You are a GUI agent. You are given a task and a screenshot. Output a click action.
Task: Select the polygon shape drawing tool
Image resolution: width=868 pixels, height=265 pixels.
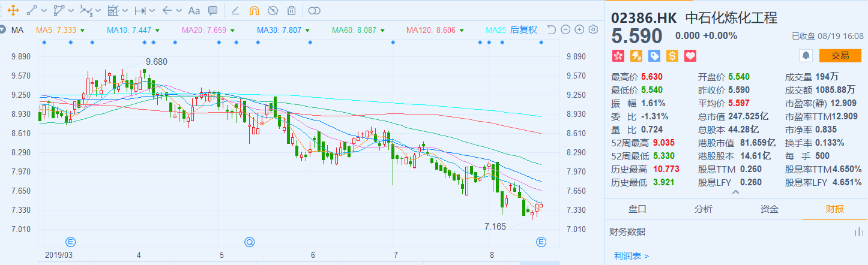tap(59, 10)
